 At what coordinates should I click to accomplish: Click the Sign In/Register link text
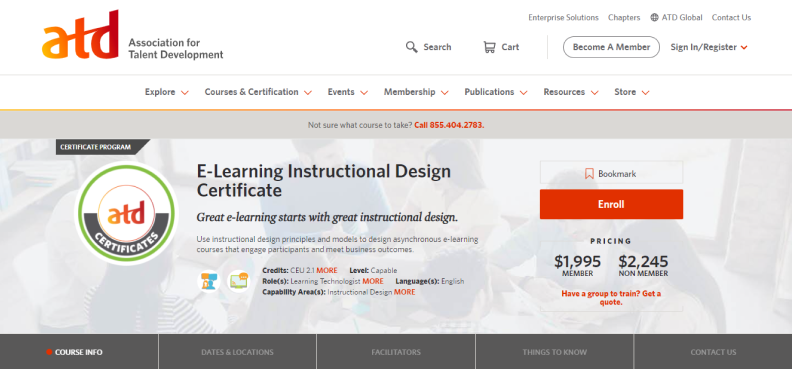(704, 47)
